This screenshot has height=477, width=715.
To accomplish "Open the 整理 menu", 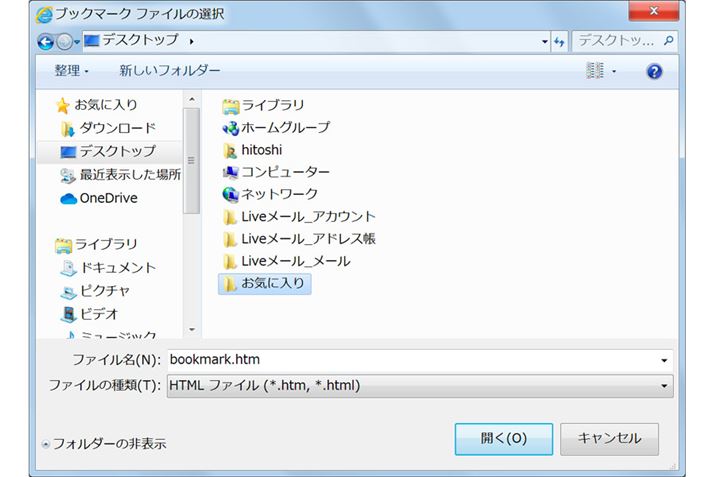I will pos(71,71).
